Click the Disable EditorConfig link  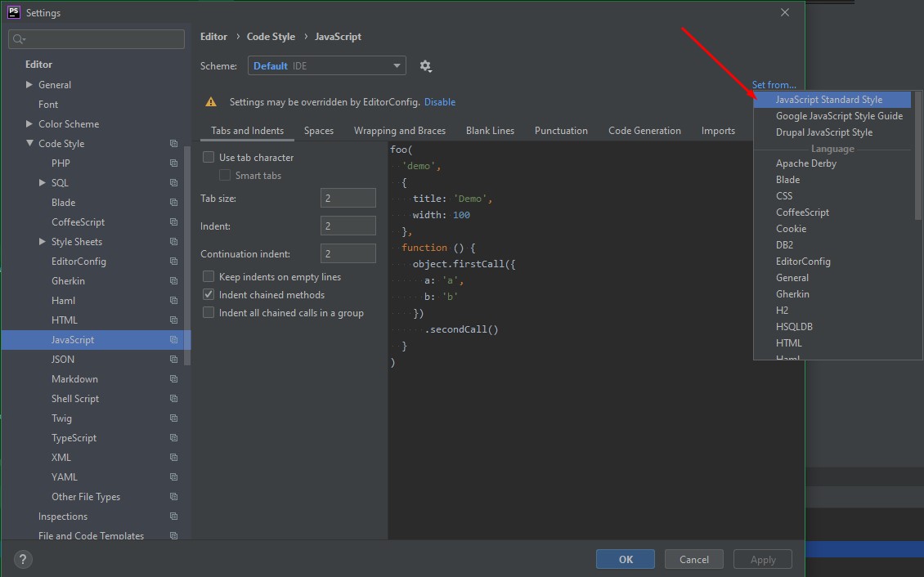440,102
